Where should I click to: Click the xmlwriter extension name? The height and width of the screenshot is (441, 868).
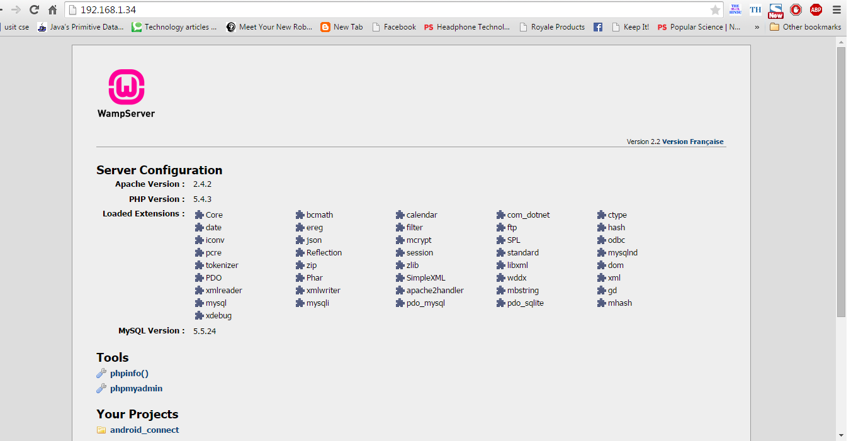point(324,291)
